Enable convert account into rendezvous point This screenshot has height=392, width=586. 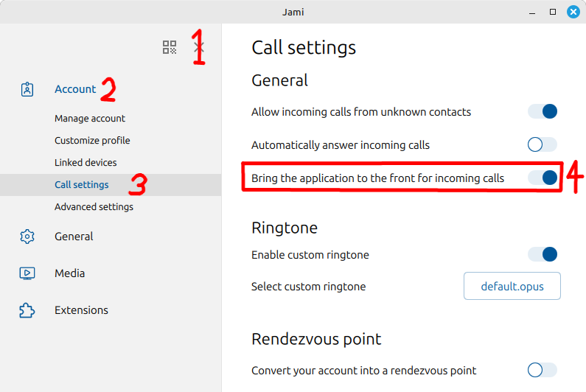543,371
